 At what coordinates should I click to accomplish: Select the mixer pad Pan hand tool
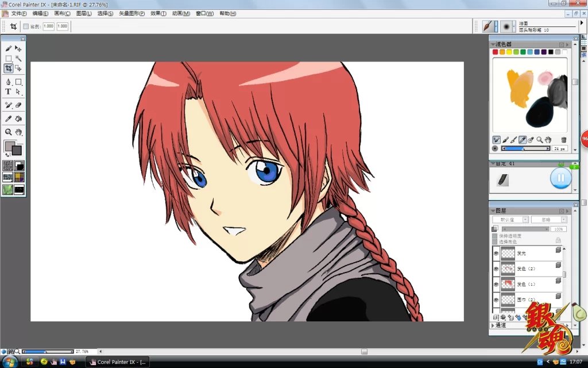[x=548, y=140]
